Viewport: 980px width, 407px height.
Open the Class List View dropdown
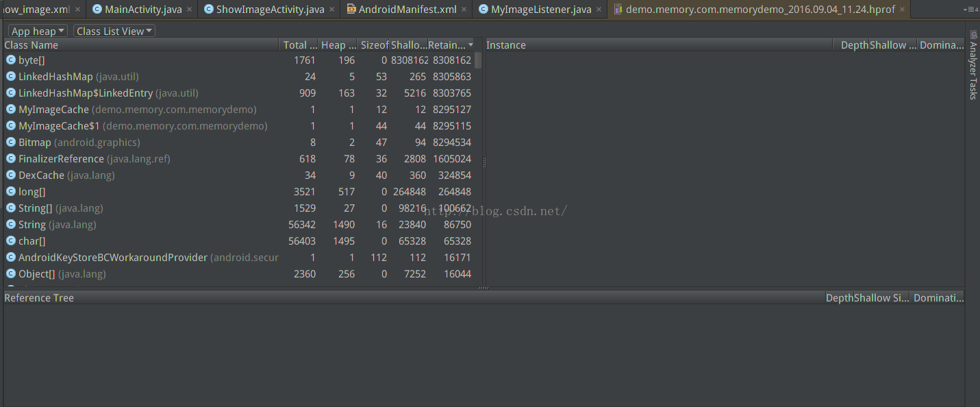click(114, 31)
